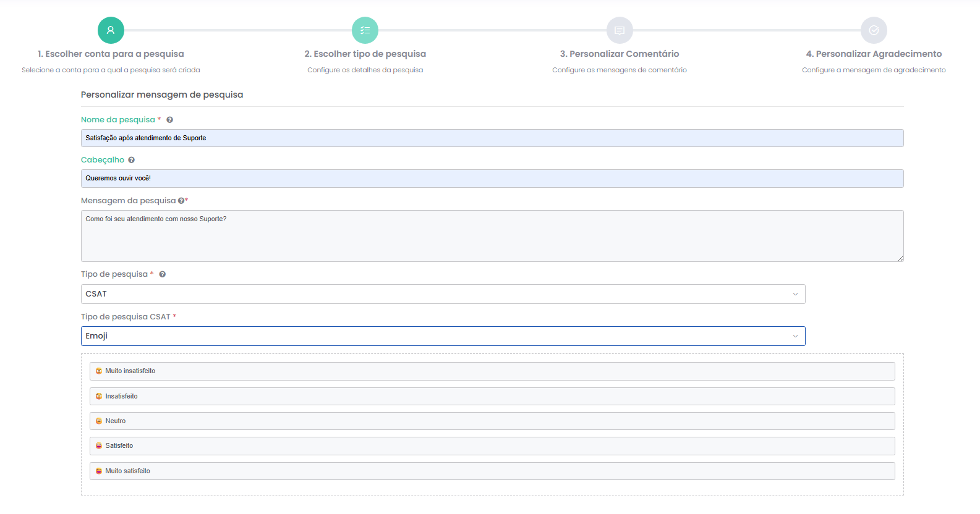The width and height of the screenshot is (980, 514).
Task: Edit the Neutro emoji label field
Action: point(492,421)
